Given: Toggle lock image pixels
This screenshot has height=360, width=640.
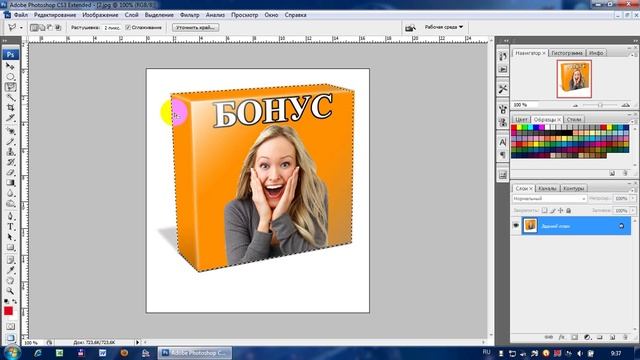Looking at the screenshot, I should click(x=552, y=211).
